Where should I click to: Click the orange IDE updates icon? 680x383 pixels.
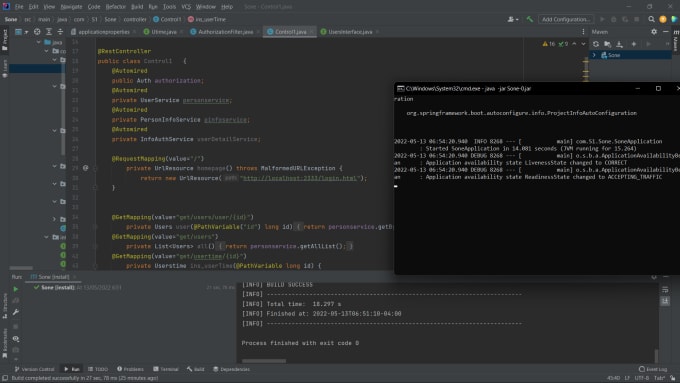(663, 19)
